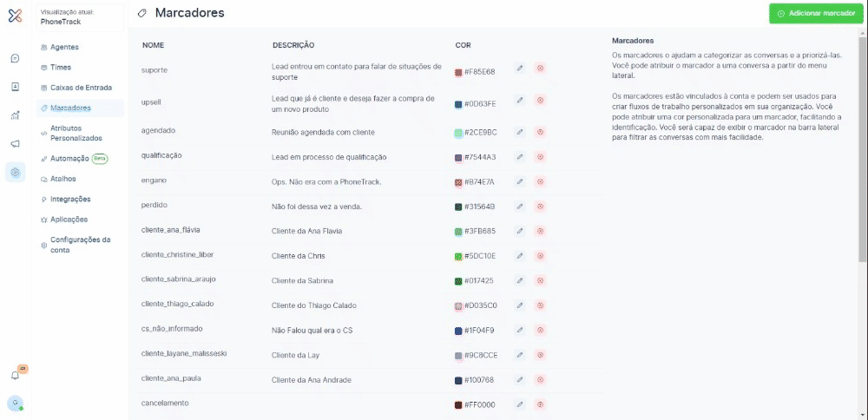Viewport: 868px width, 420px height.
Task: Open Reports chart icon in left rail
Action: click(15, 115)
